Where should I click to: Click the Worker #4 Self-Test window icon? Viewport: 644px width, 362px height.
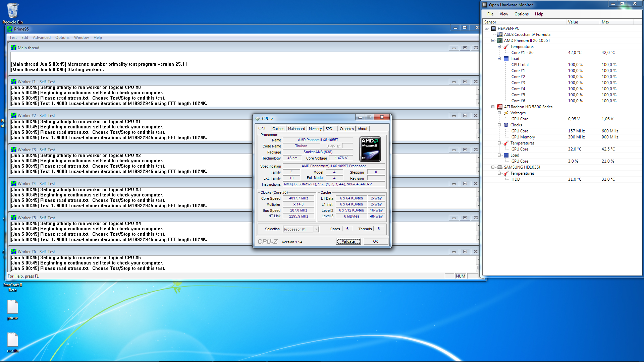[14, 184]
